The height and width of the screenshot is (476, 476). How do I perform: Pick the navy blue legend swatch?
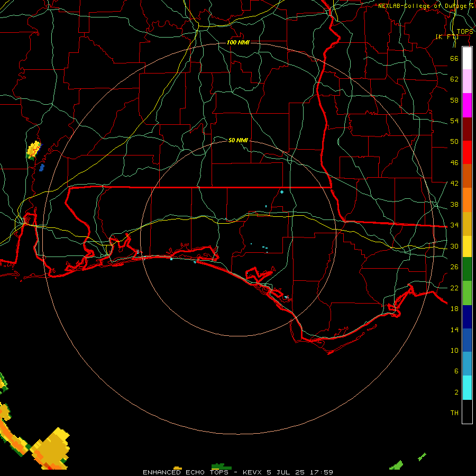(467, 317)
